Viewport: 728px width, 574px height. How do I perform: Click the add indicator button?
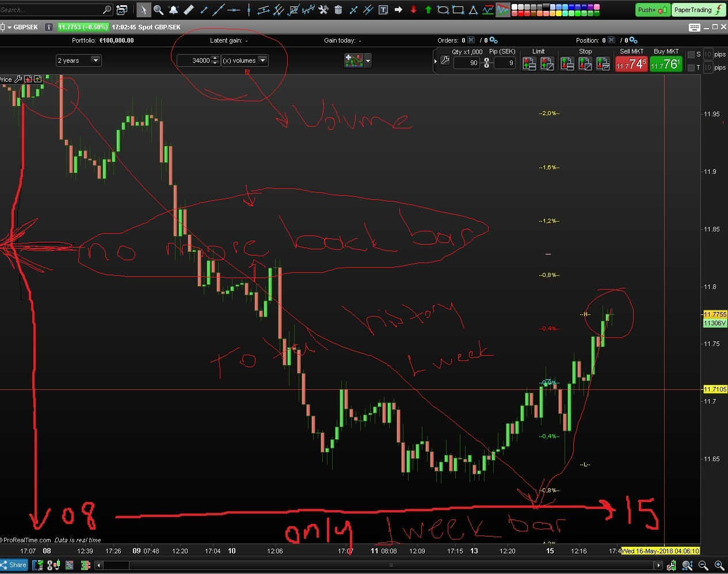click(x=353, y=60)
